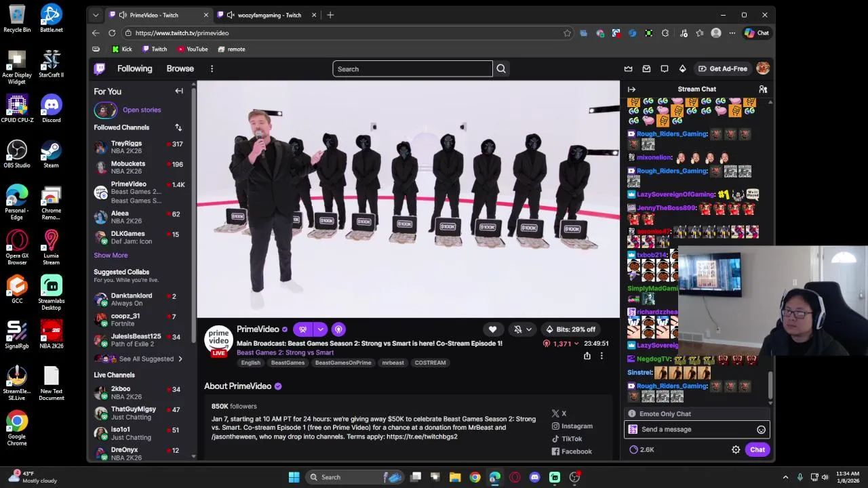Toggle the PrimeVideo notification bell

518,329
